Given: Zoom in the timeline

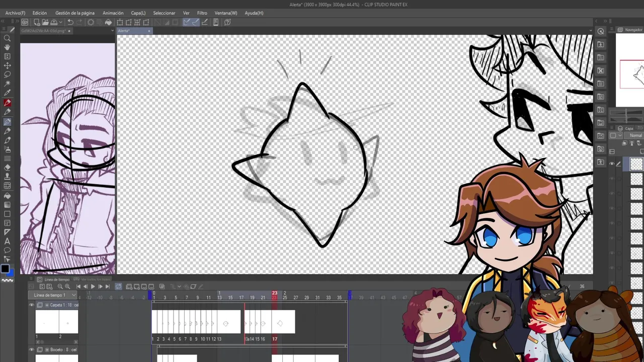Looking at the screenshot, I should point(67,287).
